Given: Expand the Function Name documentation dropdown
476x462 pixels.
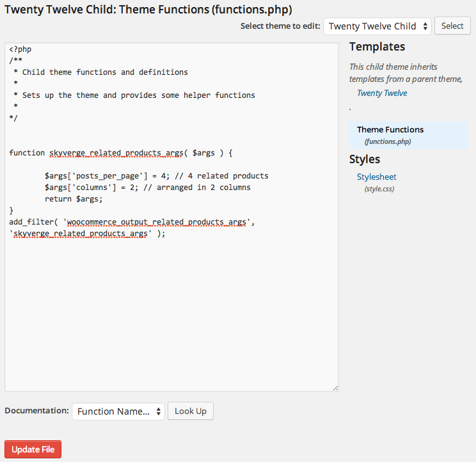Looking at the screenshot, I should (118, 411).
